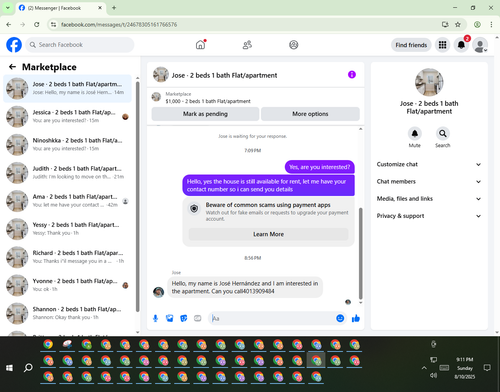Send a voice clip microphone icon
Screen dimensions: 500x392
[x=155, y=318]
